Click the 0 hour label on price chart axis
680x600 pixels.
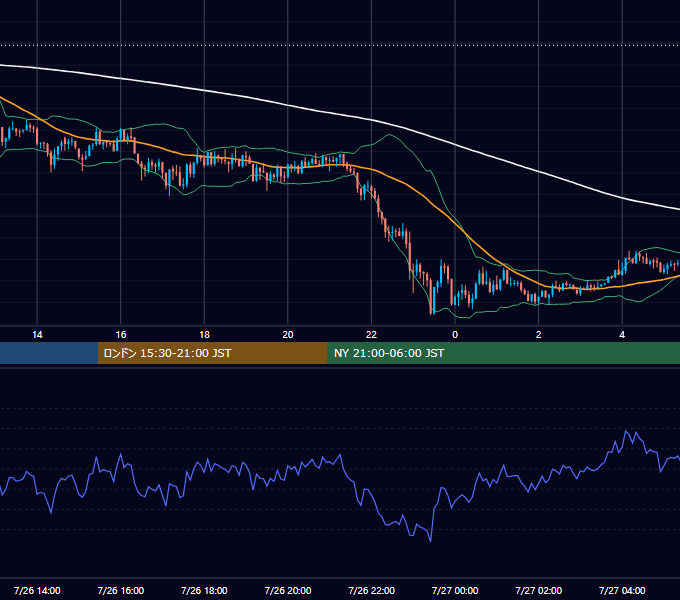(455, 335)
